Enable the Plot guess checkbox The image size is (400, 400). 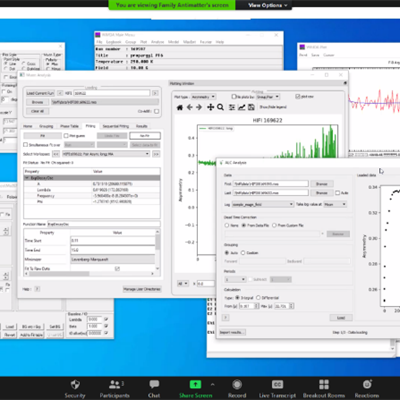[x=66, y=136]
